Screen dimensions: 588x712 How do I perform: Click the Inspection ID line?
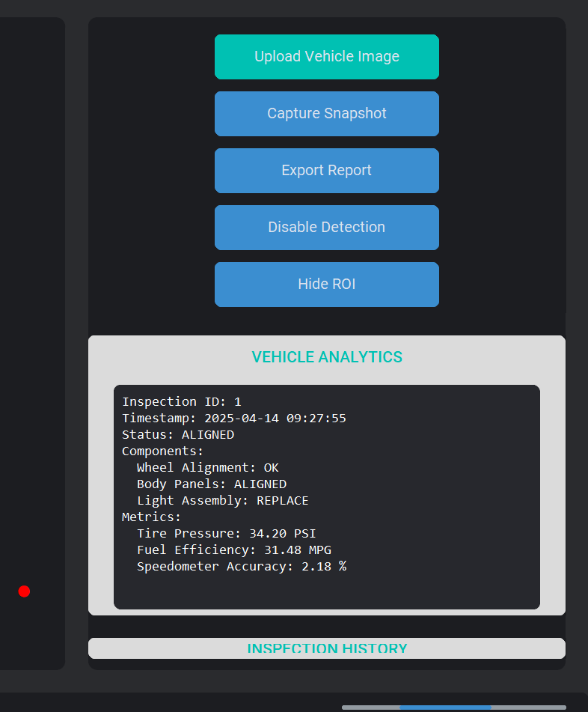click(182, 402)
